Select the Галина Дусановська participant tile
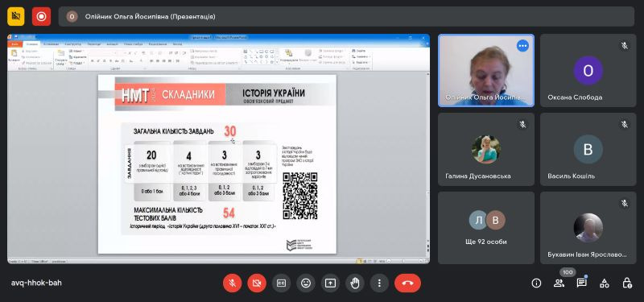The height and width of the screenshot is (302, 644). coord(486,149)
